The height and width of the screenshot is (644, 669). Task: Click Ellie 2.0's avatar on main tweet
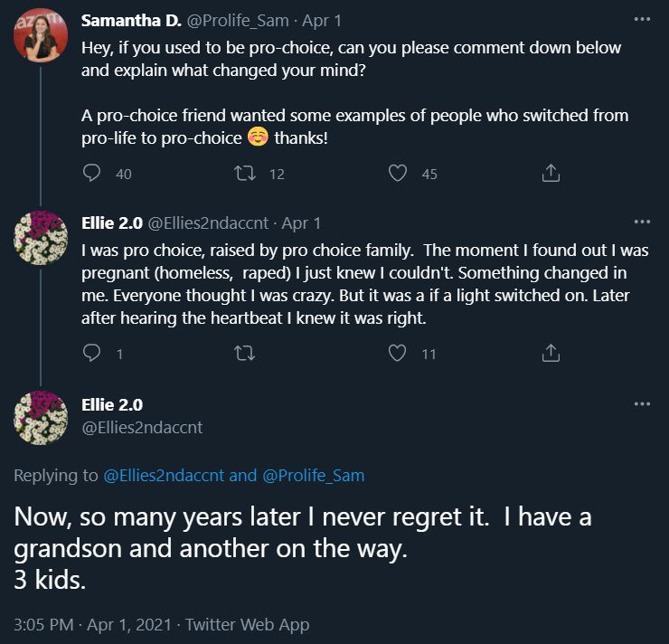(x=41, y=417)
